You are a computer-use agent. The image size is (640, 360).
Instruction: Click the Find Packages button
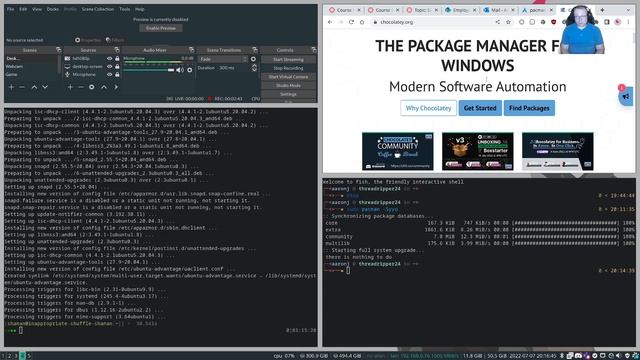[529, 108]
